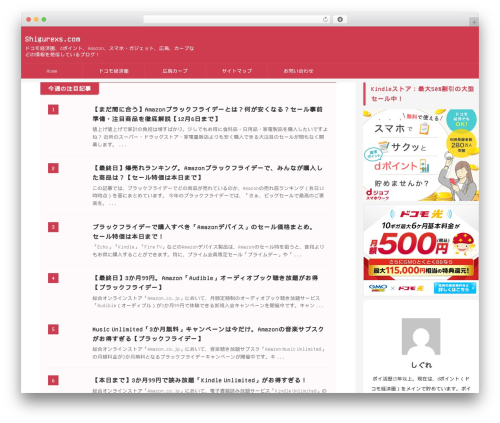The height and width of the screenshot is (423, 500).
Task: Click the rank number 1 badge
Action: 53,110
